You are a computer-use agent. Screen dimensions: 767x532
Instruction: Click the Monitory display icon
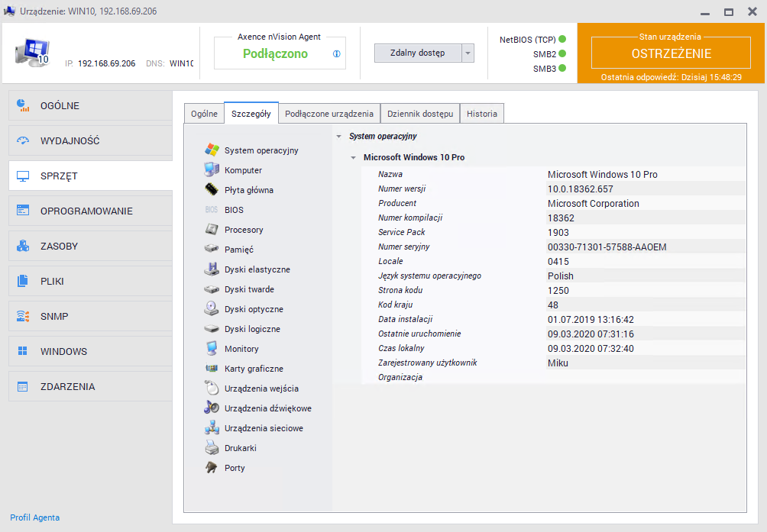click(x=212, y=349)
